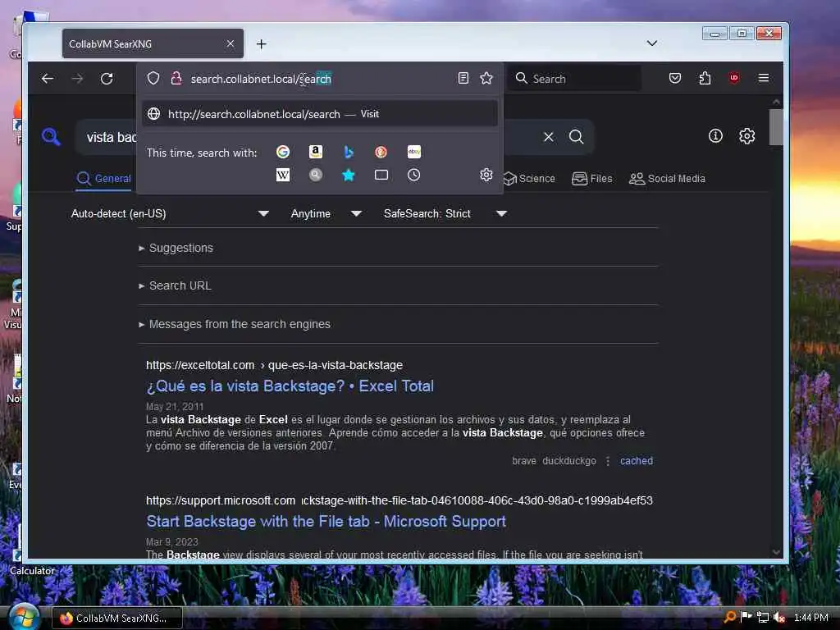The height and width of the screenshot is (630, 840).
Task: Open the uBlock Origin extension icon
Action: pyautogui.click(x=734, y=78)
